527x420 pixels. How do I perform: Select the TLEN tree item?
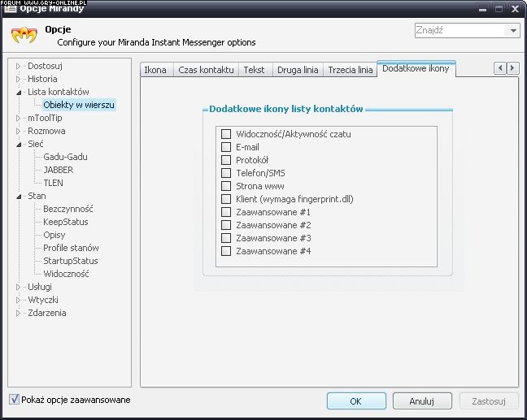point(53,183)
